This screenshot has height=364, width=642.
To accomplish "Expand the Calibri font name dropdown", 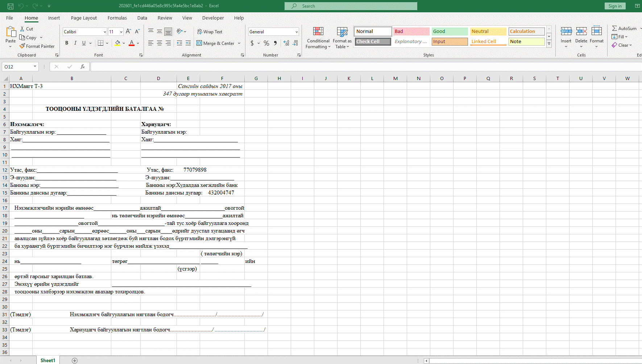I will point(105,32).
